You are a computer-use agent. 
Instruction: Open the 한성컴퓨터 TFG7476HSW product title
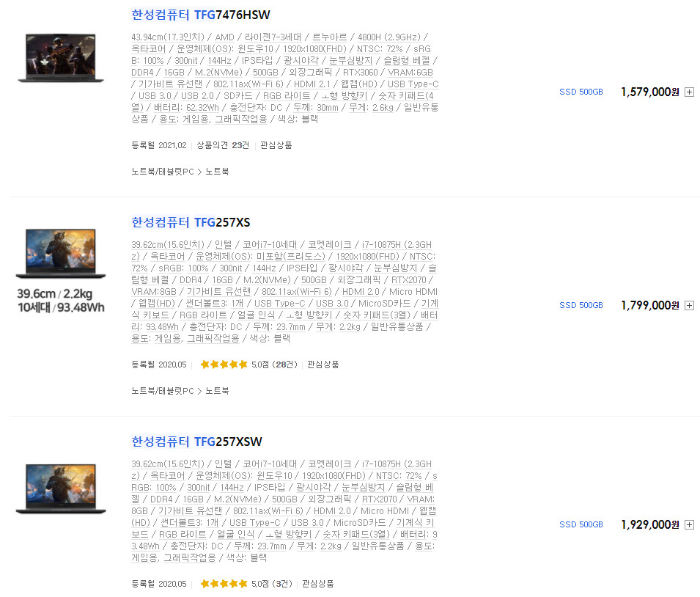(x=200, y=15)
